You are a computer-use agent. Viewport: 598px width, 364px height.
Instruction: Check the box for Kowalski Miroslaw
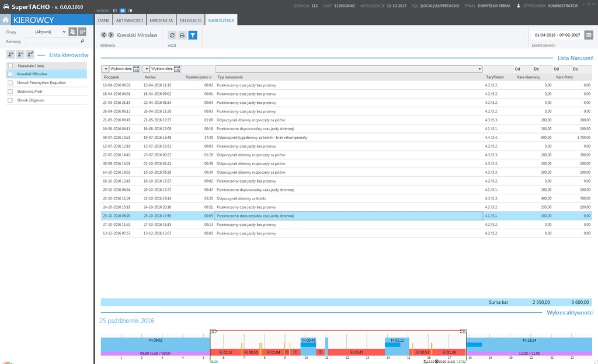pyautogui.click(x=11, y=74)
